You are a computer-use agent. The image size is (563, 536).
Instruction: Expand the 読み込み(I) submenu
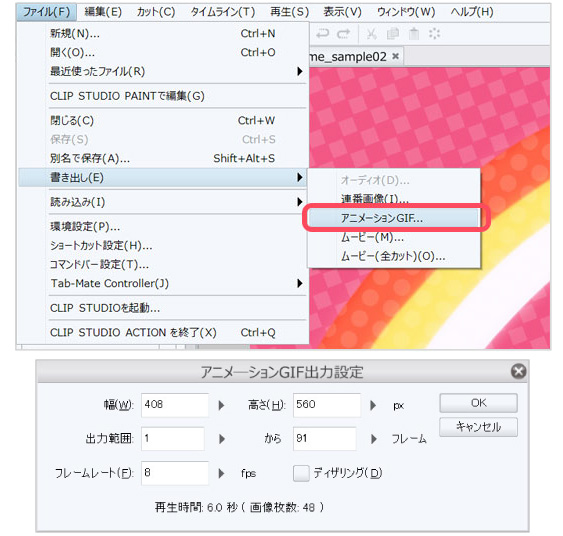coord(163,202)
